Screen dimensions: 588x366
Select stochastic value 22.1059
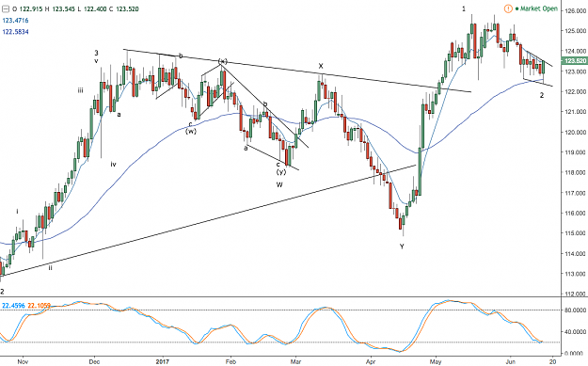click(39, 306)
